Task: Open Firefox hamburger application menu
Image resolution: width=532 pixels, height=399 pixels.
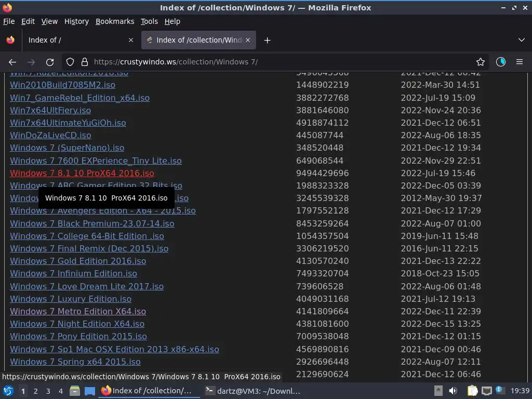Action: point(520,62)
